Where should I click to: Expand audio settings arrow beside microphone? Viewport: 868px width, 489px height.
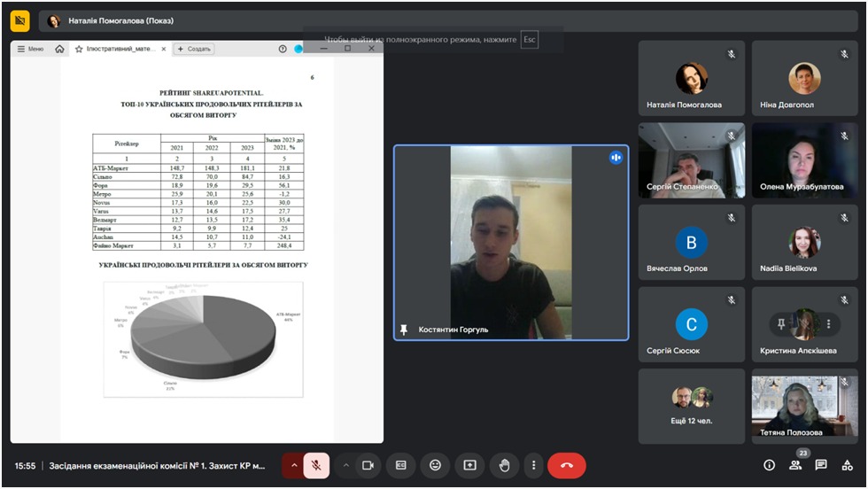(293, 465)
